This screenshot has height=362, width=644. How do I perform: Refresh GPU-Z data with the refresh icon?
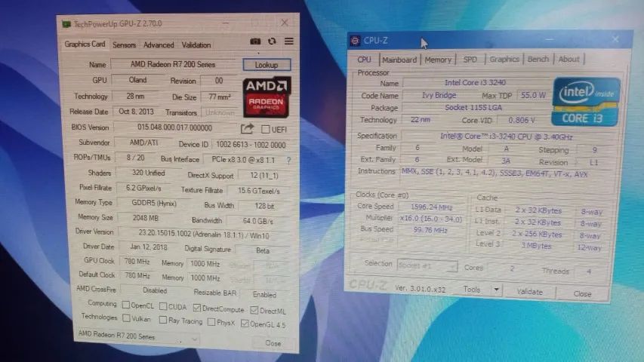click(272, 41)
